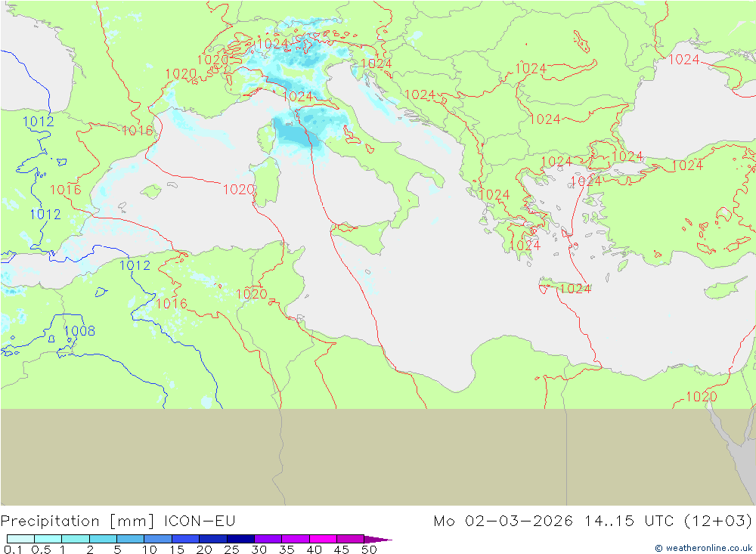Open the weatheronline.co.uk copyright link
The image size is (756, 554).
tap(704, 548)
